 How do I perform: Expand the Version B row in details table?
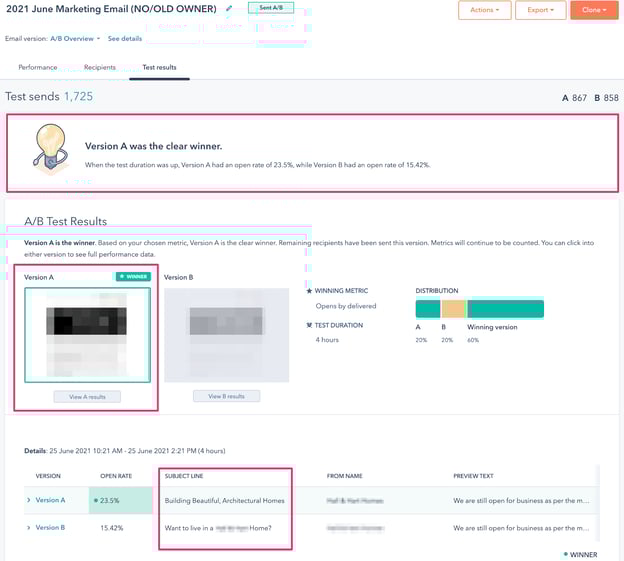pyautogui.click(x=28, y=527)
